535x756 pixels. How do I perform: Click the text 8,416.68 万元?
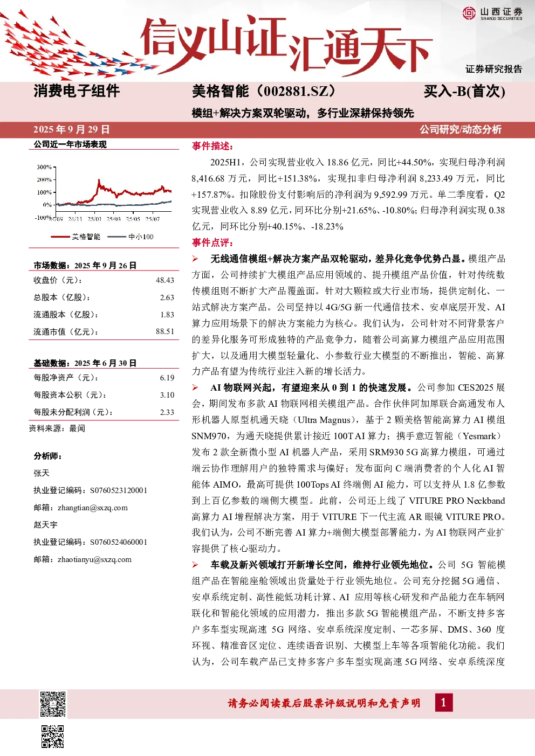[x=221, y=178]
